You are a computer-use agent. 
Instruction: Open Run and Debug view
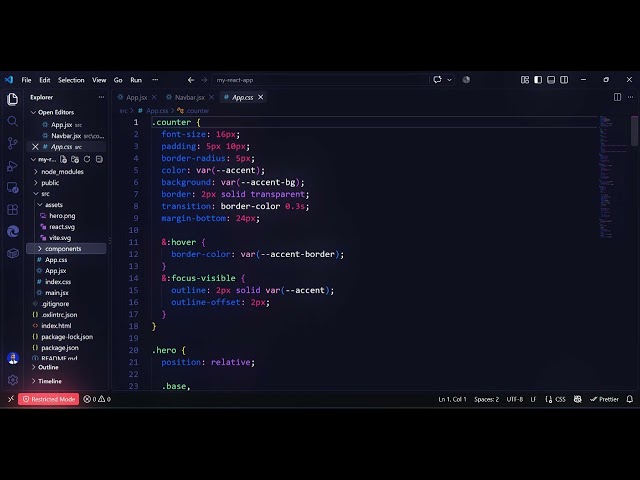click(13, 166)
